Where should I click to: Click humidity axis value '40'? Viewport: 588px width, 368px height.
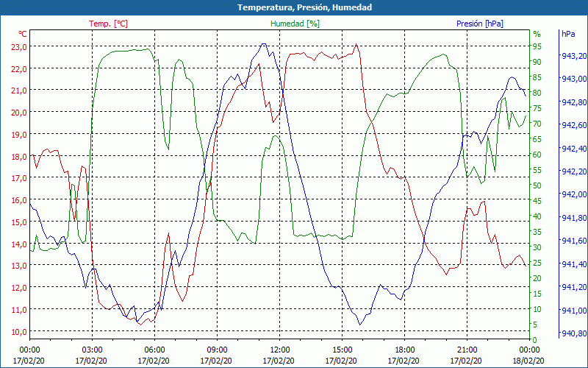pos(537,216)
